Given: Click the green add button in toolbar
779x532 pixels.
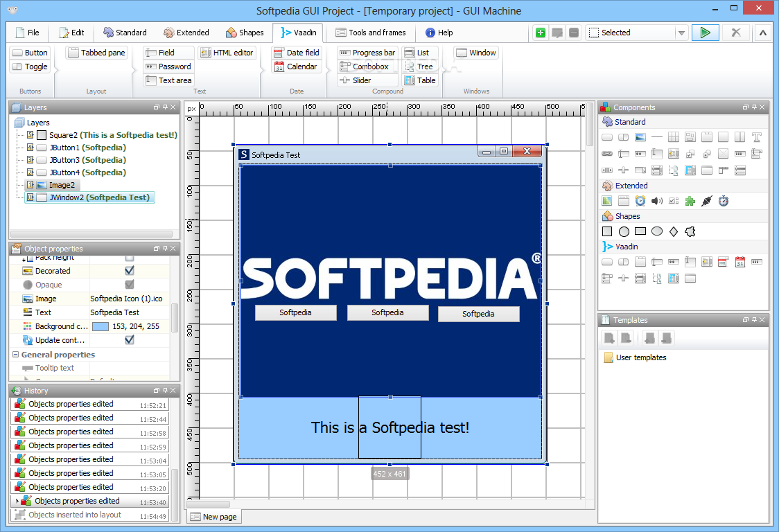Looking at the screenshot, I should (541, 33).
